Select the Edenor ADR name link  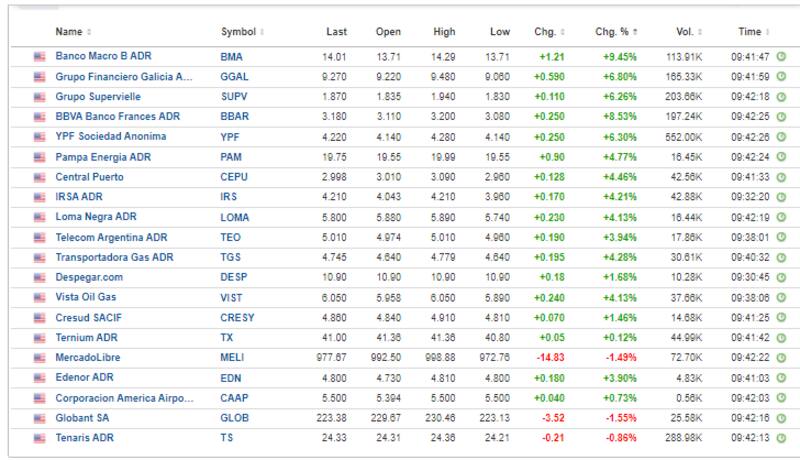pos(86,377)
